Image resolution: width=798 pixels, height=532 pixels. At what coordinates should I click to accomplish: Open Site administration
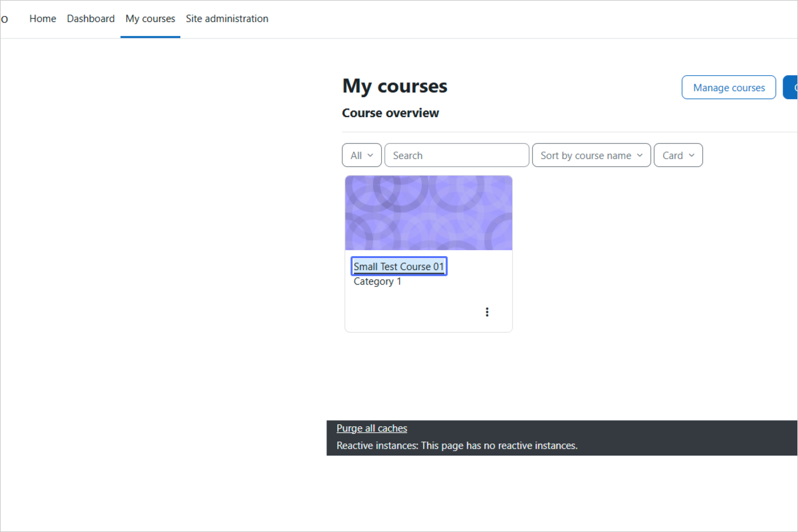pos(227,19)
